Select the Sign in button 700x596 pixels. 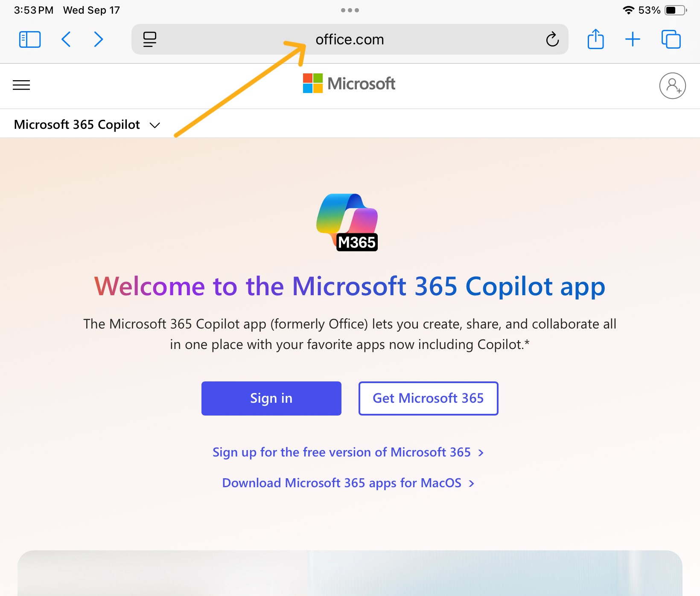pyautogui.click(x=271, y=398)
